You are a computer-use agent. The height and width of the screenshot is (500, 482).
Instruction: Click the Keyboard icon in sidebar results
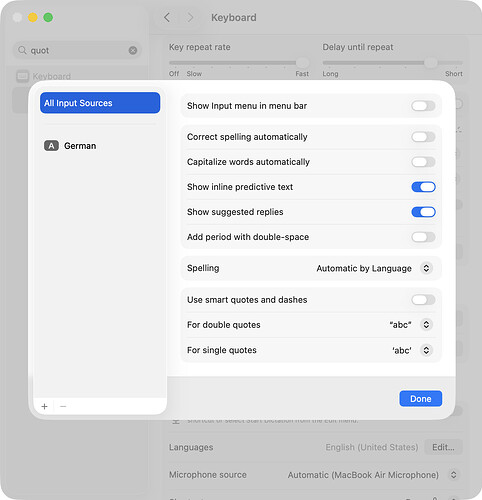pyautogui.click(x=23, y=76)
